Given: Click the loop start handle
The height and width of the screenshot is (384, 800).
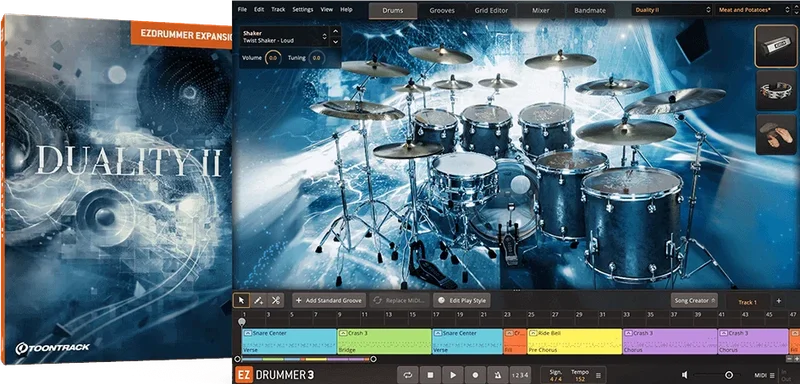Looking at the screenshot, I should 237,359.
